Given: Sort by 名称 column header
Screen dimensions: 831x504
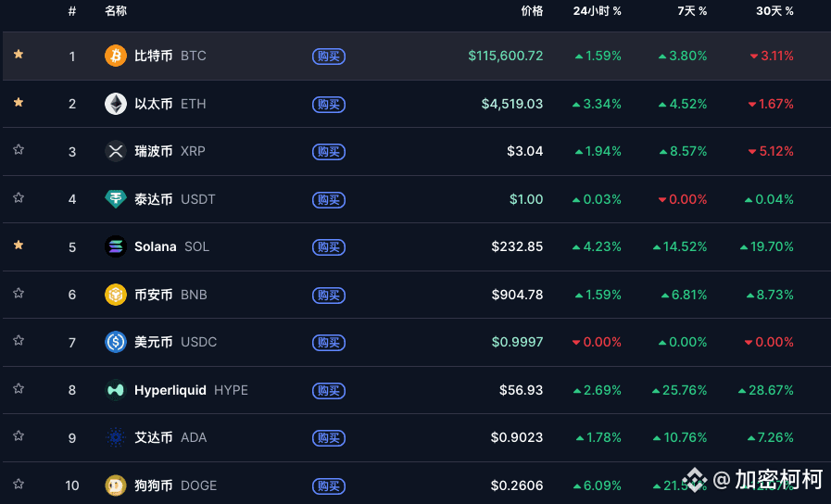Looking at the screenshot, I should pyautogui.click(x=116, y=11).
